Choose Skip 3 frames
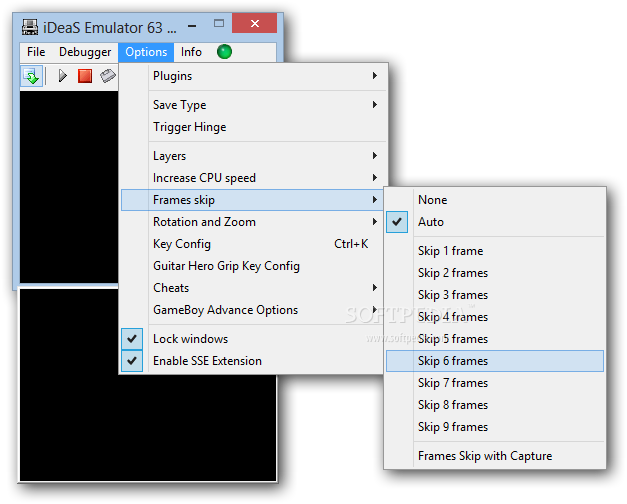 (x=495, y=295)
